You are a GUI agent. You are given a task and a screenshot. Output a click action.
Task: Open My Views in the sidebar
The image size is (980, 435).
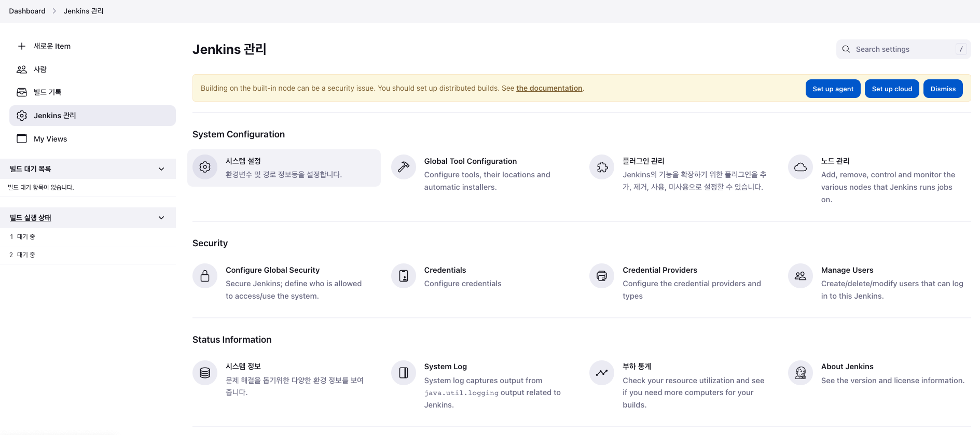[92, 138]
